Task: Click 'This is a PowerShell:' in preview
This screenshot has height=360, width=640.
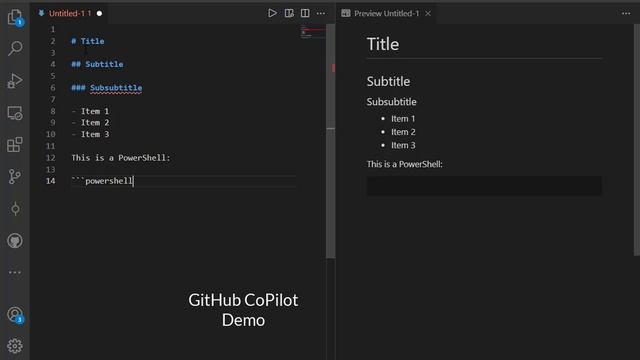Action: [x=404, y=164]
